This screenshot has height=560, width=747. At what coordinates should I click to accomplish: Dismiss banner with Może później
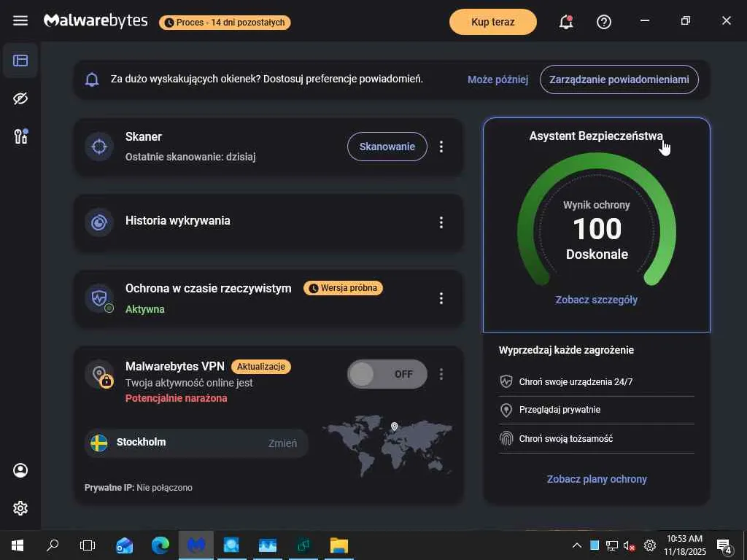498,79
